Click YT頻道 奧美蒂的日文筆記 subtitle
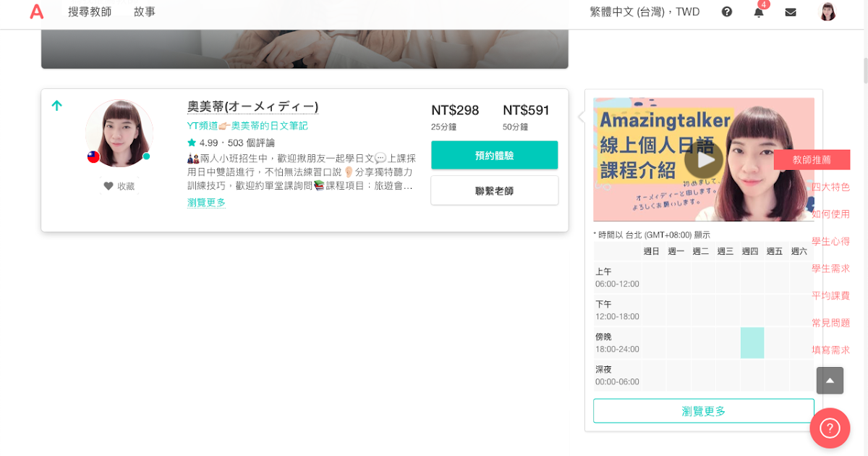 247,126
